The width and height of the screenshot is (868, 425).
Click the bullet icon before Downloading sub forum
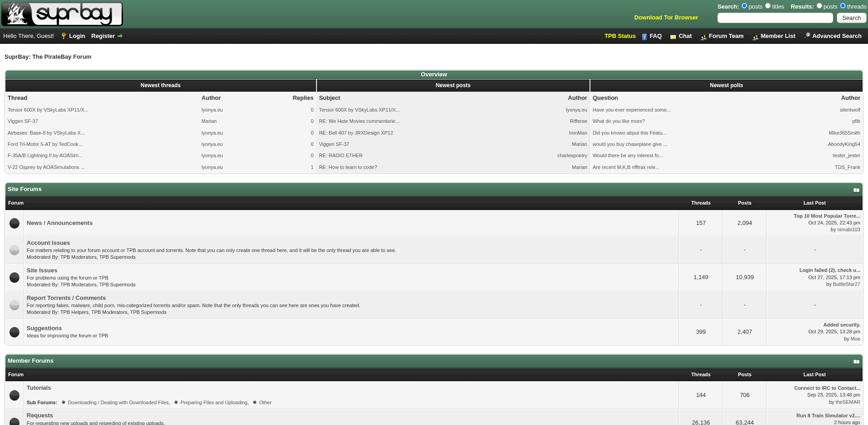64,402
